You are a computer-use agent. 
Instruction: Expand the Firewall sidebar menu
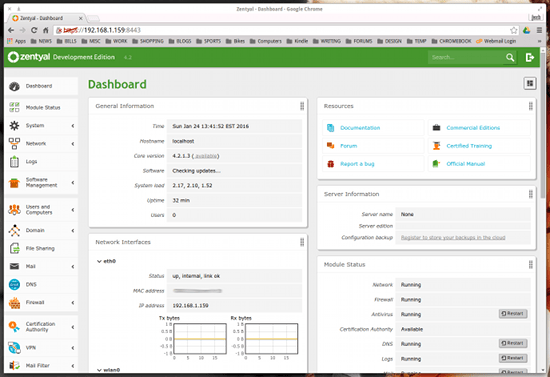[42, 302]
